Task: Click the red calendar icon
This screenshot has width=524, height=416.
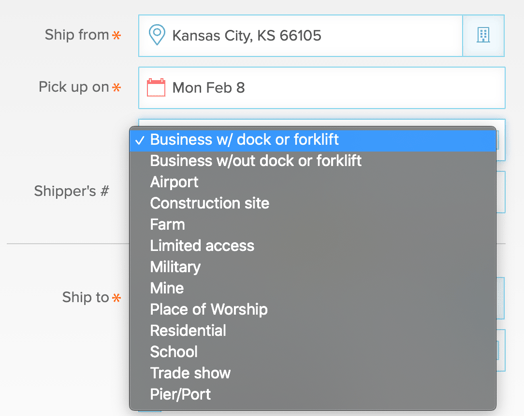Action: point(156,88)
